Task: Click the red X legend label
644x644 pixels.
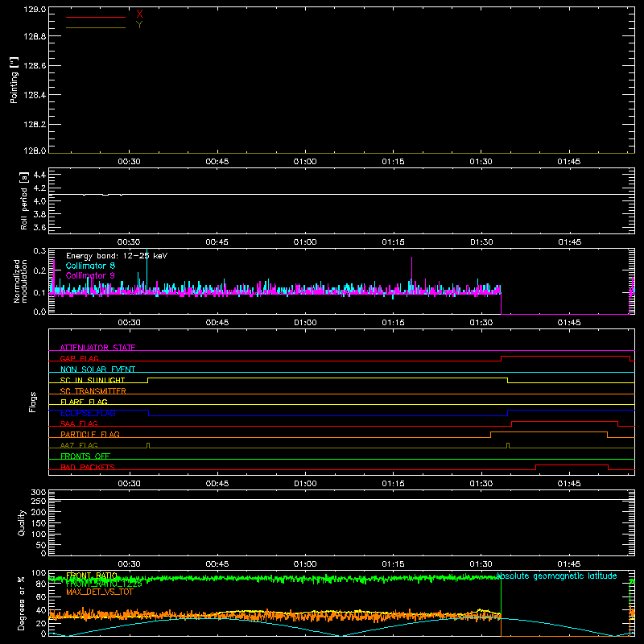Action: [139, 14]
